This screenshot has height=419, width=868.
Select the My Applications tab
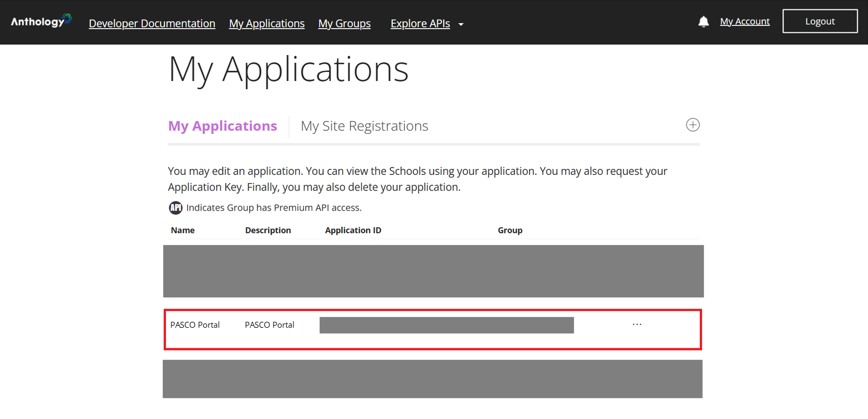coord(222,126)
